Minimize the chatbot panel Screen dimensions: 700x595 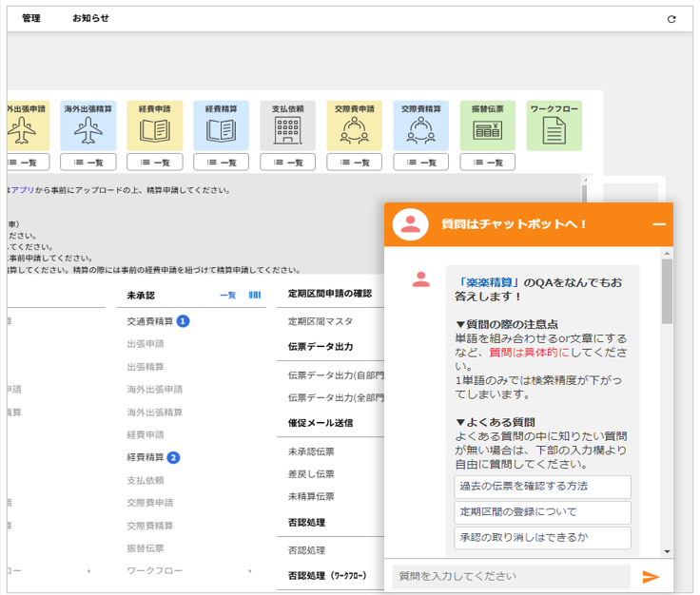coord(658,224)
